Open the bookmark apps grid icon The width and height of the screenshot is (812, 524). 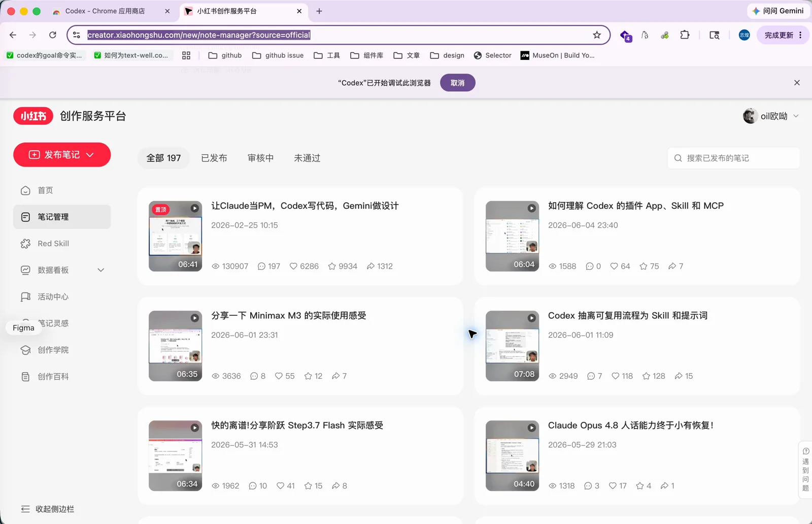(x=186, y=55)
